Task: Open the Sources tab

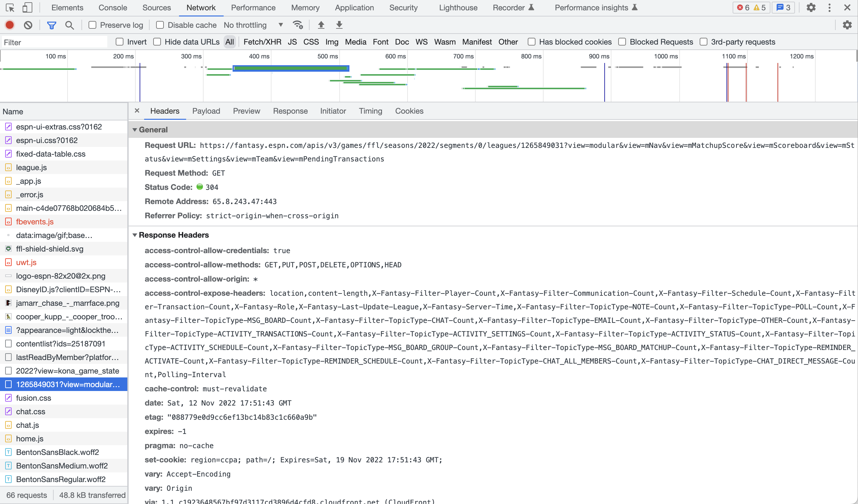Action: point(157,7)
